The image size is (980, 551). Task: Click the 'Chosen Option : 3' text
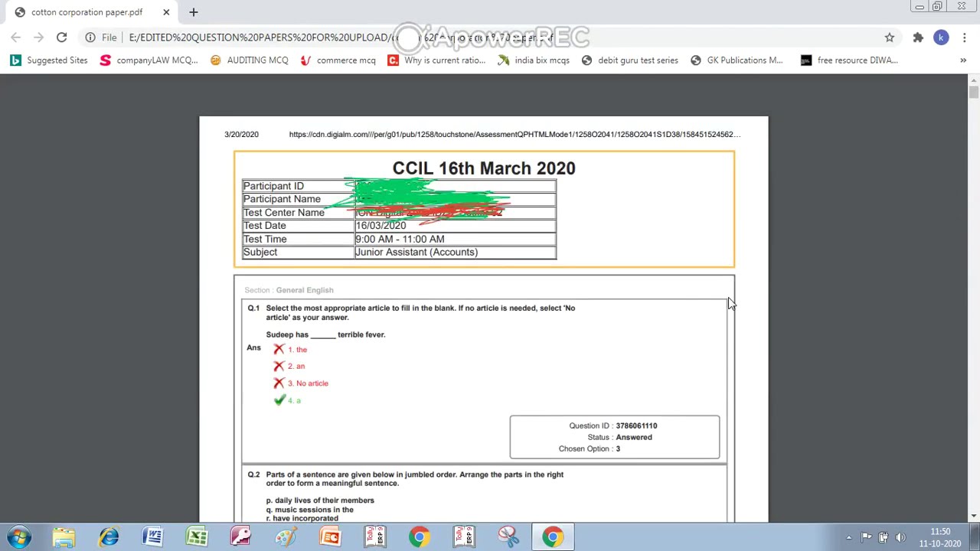point(590,448)
